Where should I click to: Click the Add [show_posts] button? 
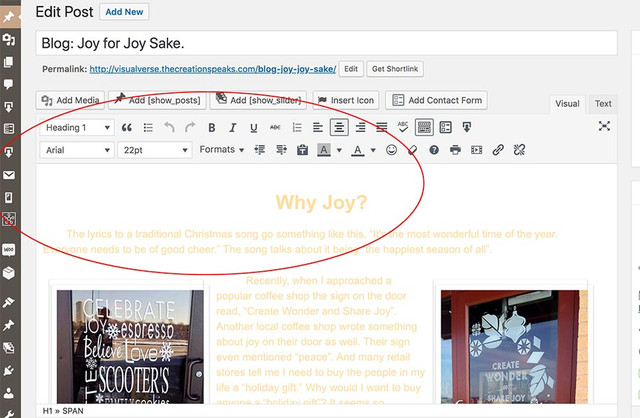pyautogui.click(x=157, y=100)
